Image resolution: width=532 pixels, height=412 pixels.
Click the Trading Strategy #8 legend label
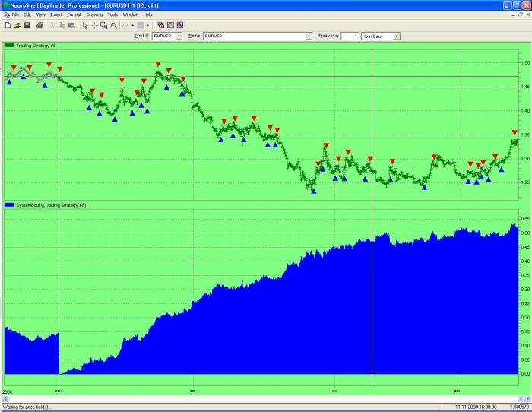point(30,46)
